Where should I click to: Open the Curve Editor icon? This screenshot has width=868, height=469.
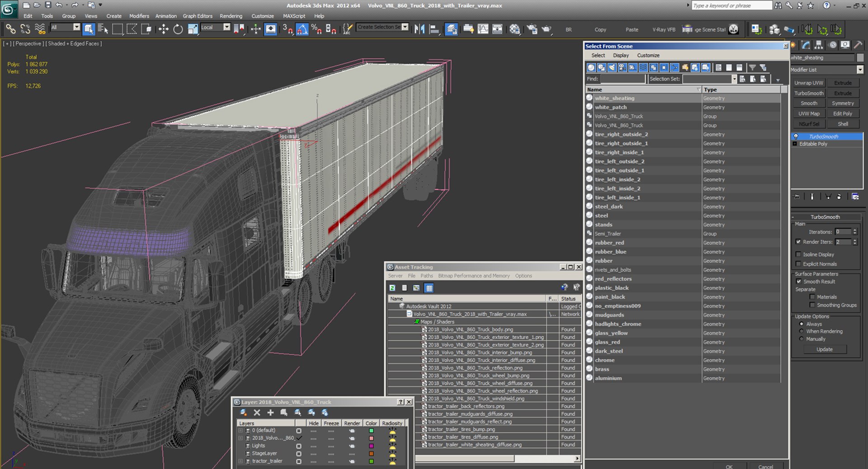[483, 29]
